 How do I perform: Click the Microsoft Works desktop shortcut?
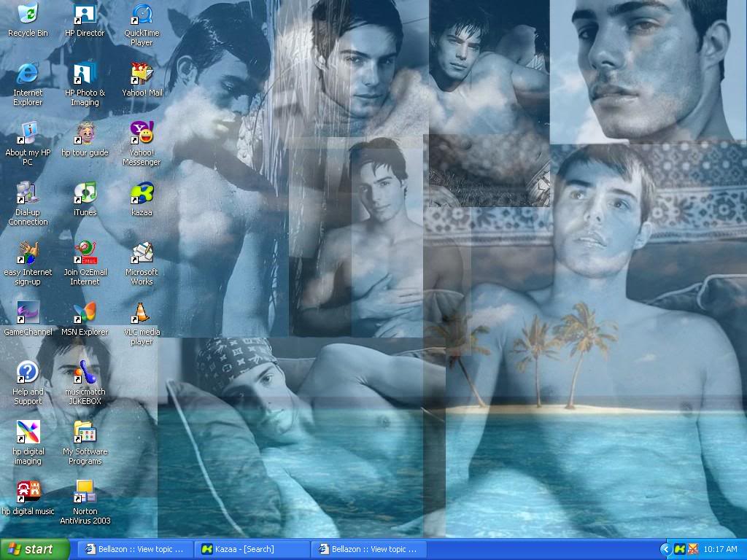click(142, 253)
